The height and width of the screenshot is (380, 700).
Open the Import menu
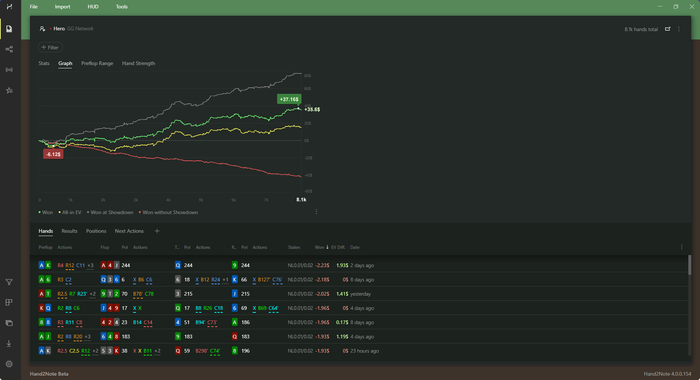(x=62, y=7)
